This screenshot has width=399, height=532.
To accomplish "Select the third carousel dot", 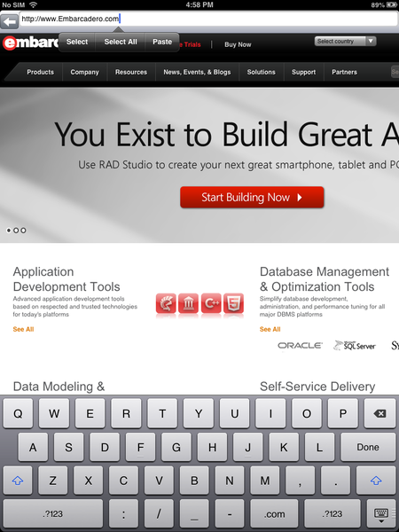I will pos(23,231).
